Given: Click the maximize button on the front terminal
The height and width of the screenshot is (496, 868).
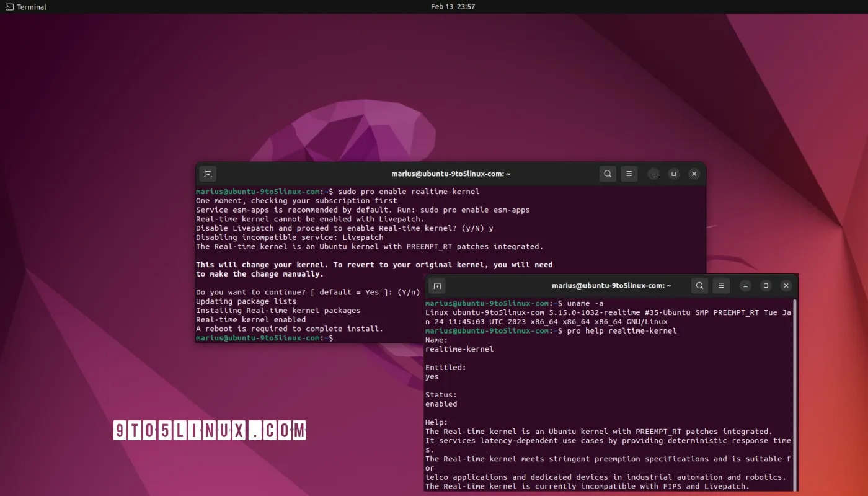Looking at the screenshot, I should tap(765, 286).
